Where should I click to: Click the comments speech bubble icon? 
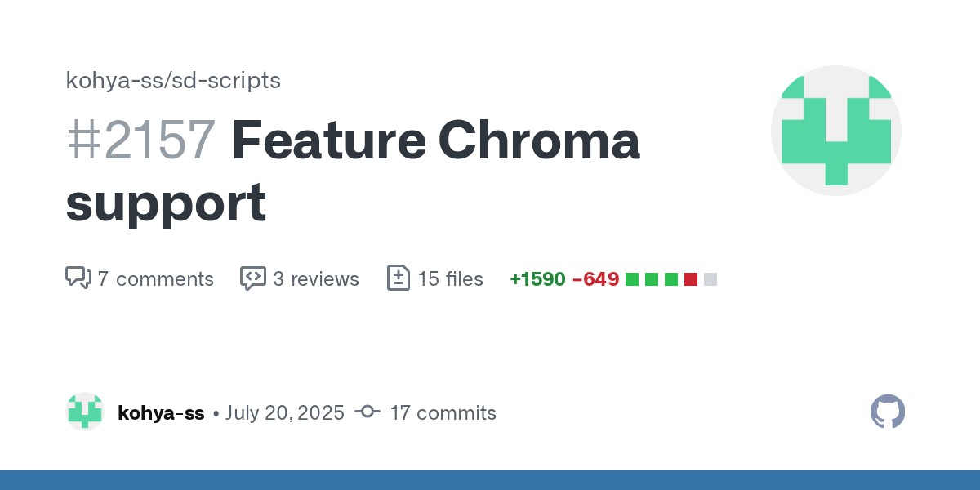pyautogui.click(x=78, y=278)
